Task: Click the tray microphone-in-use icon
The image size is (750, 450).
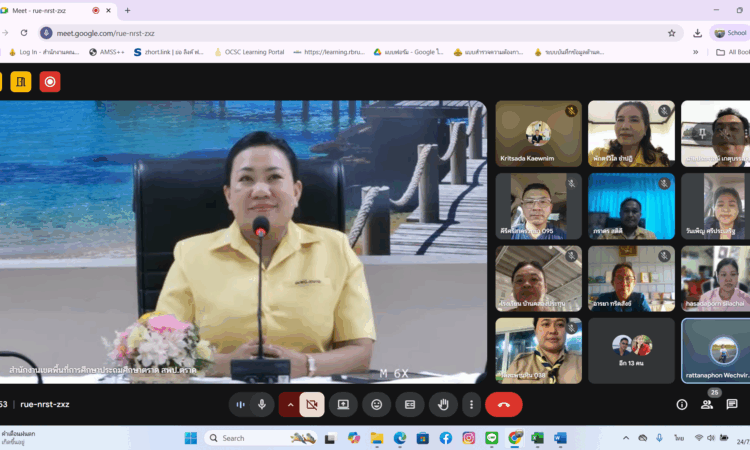Action: [x=659, y=438]
